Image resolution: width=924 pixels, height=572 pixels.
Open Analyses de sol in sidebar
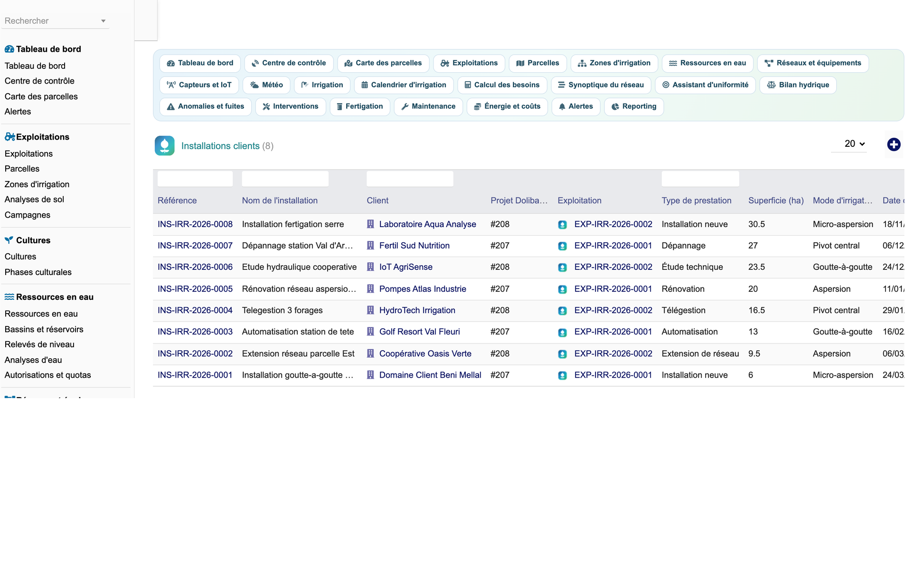tap(34, 199)
